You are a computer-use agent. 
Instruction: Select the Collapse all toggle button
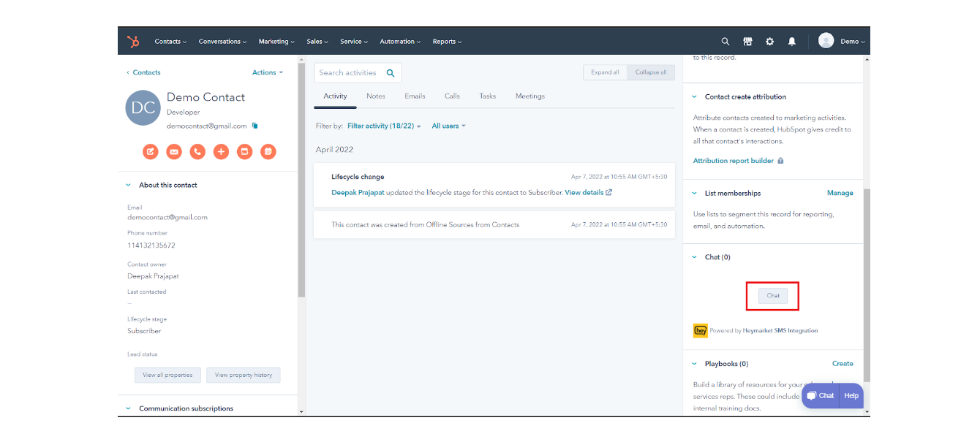651,72
